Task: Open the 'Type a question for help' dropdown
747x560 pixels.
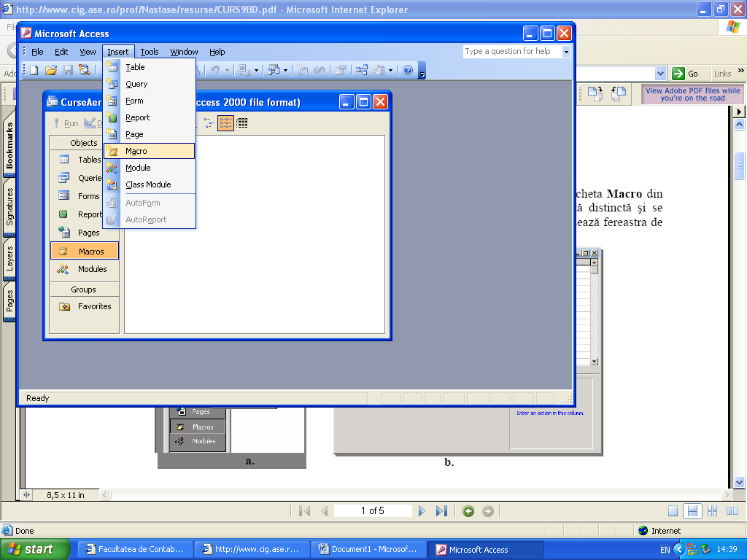Action: point(566,52)
